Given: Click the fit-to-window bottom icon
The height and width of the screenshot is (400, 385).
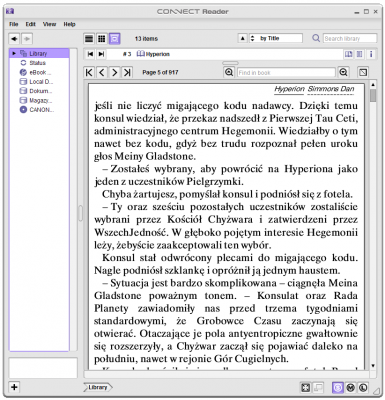Looking at the screenshot, I should [306, 388].
